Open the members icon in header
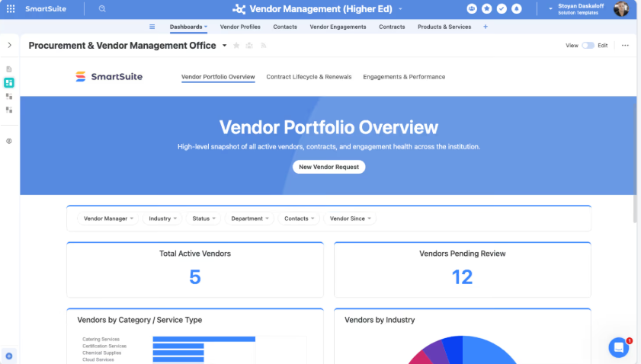Screen dimensions: 641x364 [472, 8]
